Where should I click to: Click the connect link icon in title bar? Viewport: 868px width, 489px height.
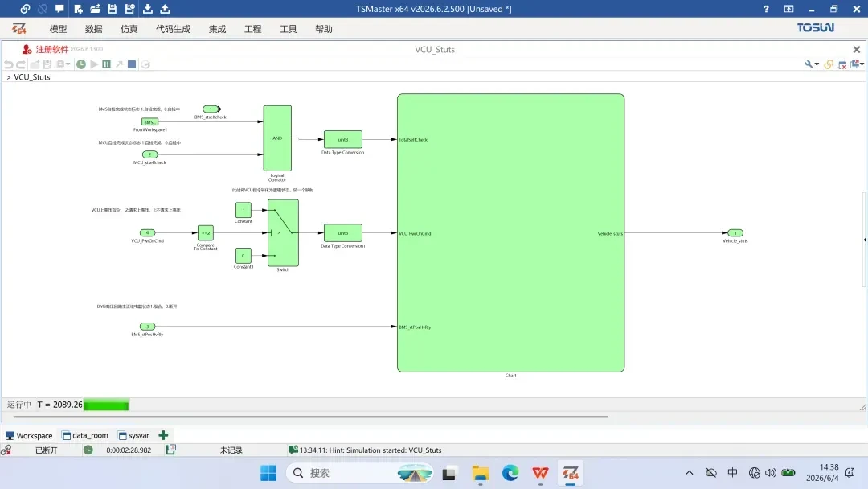pyautogui.click(x=25, y=9)
